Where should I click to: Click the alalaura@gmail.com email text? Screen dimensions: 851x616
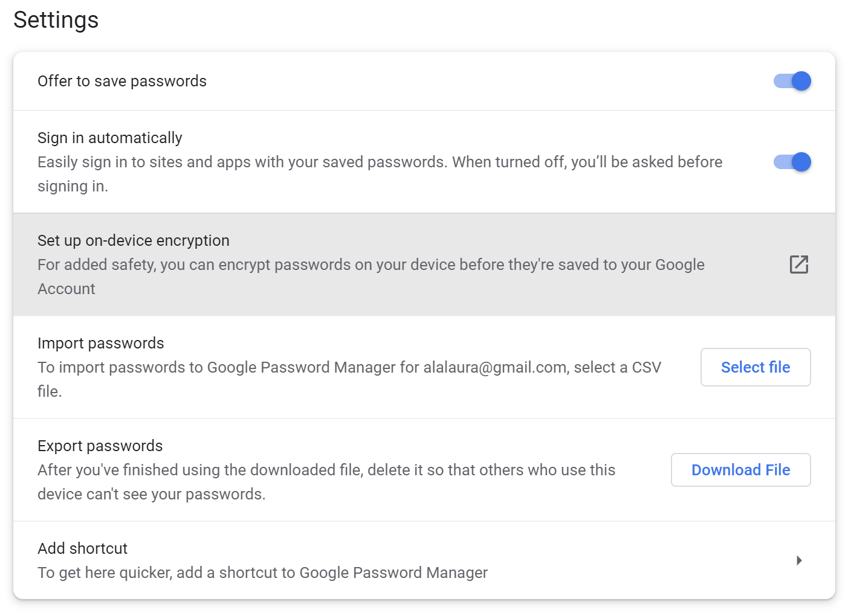495,367
